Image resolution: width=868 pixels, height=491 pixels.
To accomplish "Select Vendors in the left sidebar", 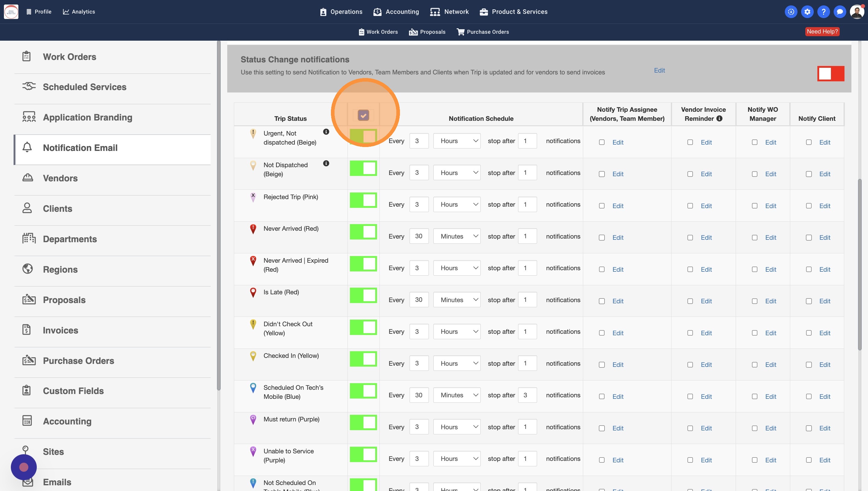I will 60,178.
